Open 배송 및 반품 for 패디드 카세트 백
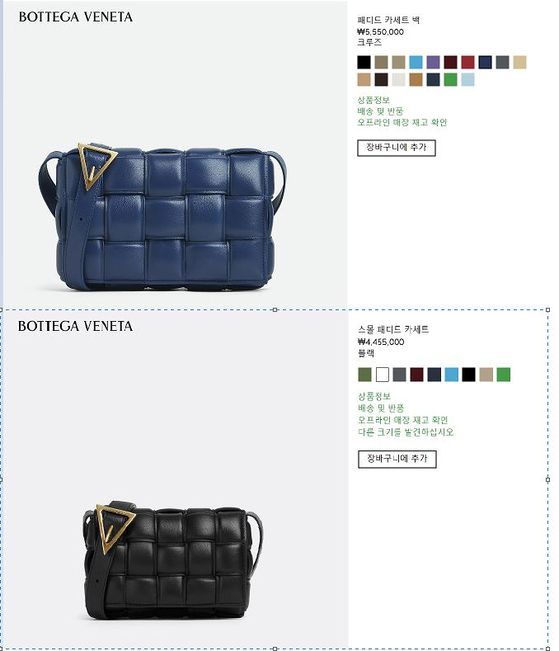 pyautogui.click(x=380, y=111)
